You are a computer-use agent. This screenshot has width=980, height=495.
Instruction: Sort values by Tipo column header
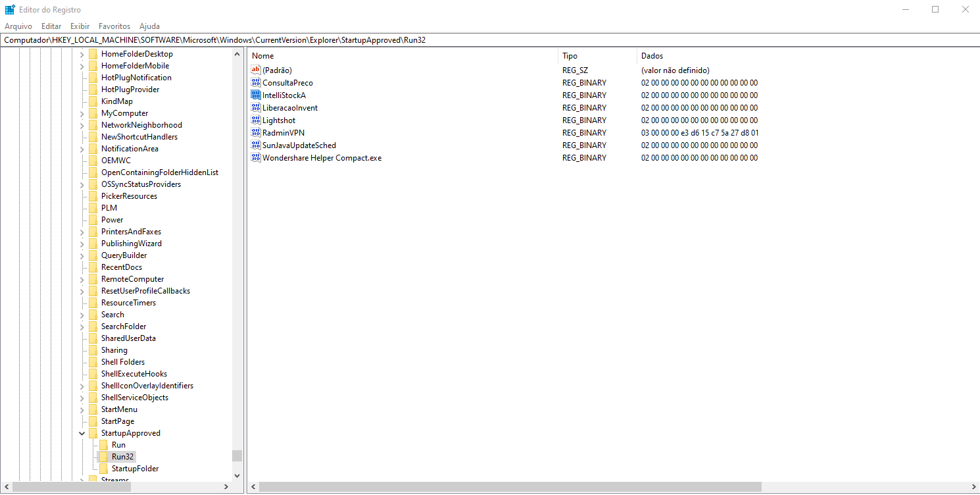click(x=597, y=56)
